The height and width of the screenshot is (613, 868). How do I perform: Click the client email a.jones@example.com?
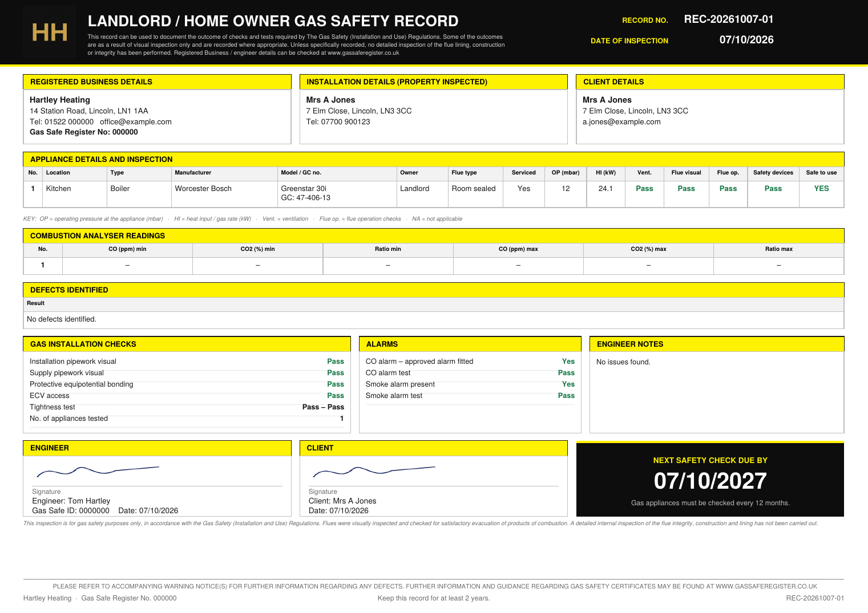[x=621, y=122]
